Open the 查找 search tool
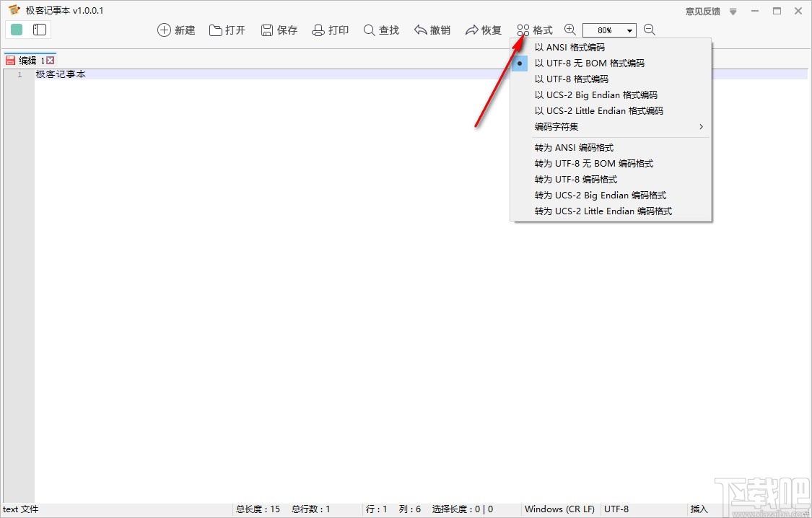This screenshot has height=518, width=812. pos(381,30)
